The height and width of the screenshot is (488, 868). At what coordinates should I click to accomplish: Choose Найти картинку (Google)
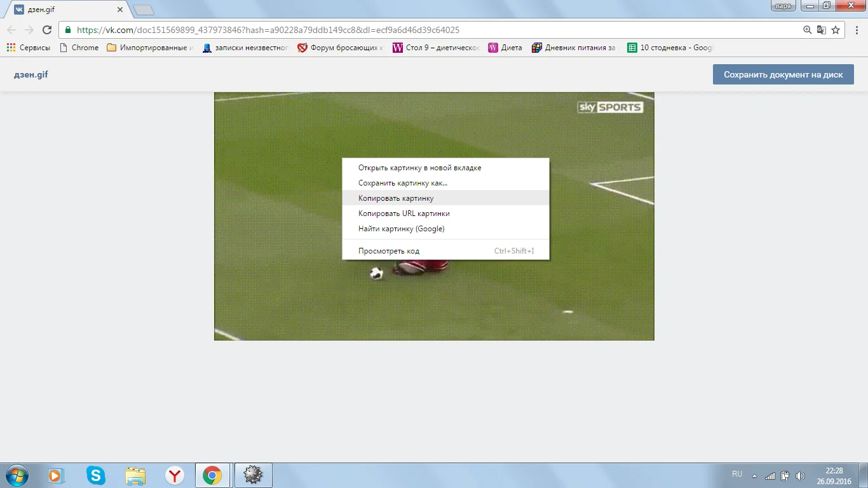[445, 229]
